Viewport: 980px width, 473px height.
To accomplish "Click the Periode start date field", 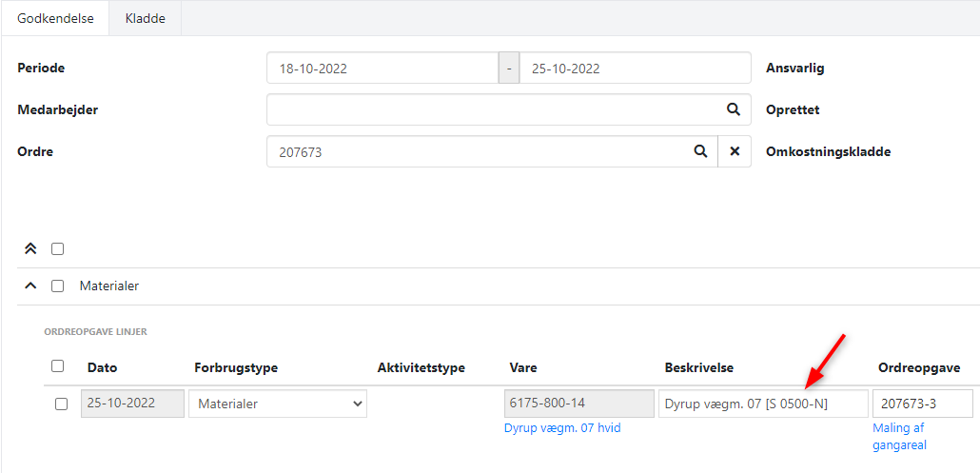I will click(382, 68).
